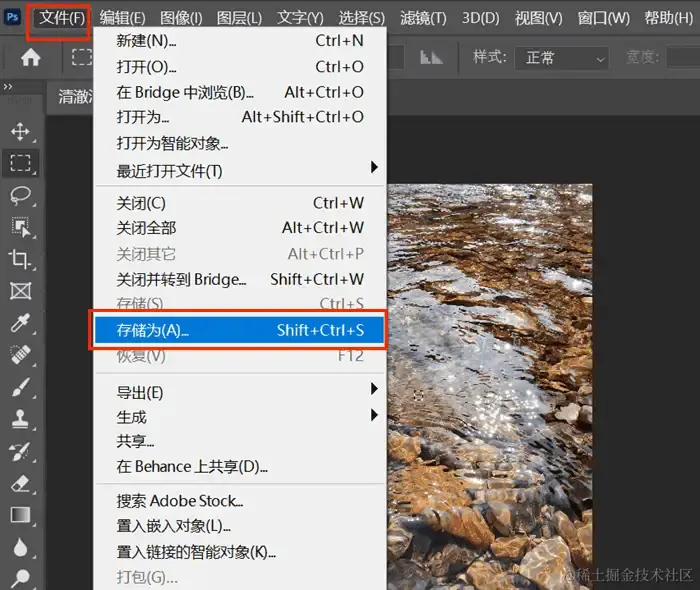Expand the 生成 submenu
This screenshot has height=590, width=700.
(240, 417)
